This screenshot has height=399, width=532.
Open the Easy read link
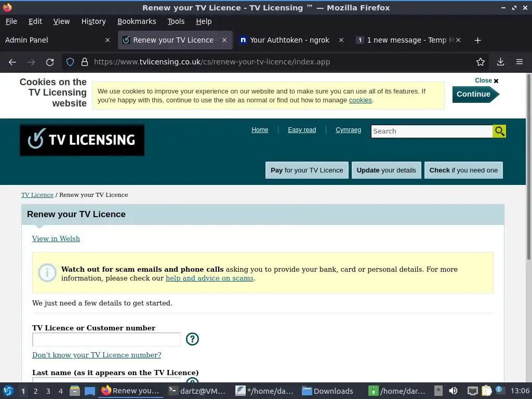(x=302, y=130)
